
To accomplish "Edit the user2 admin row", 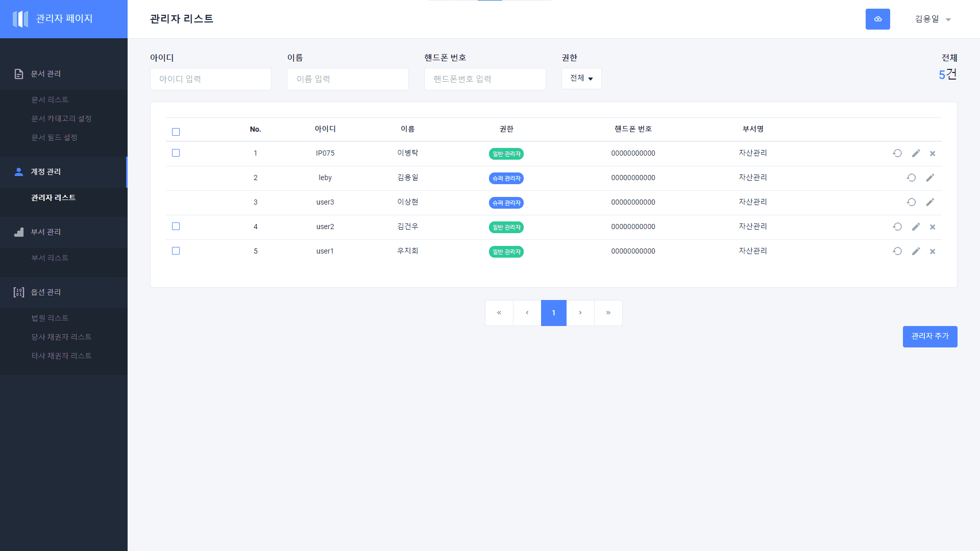I will pyautogui.click(x=916, y=227).
